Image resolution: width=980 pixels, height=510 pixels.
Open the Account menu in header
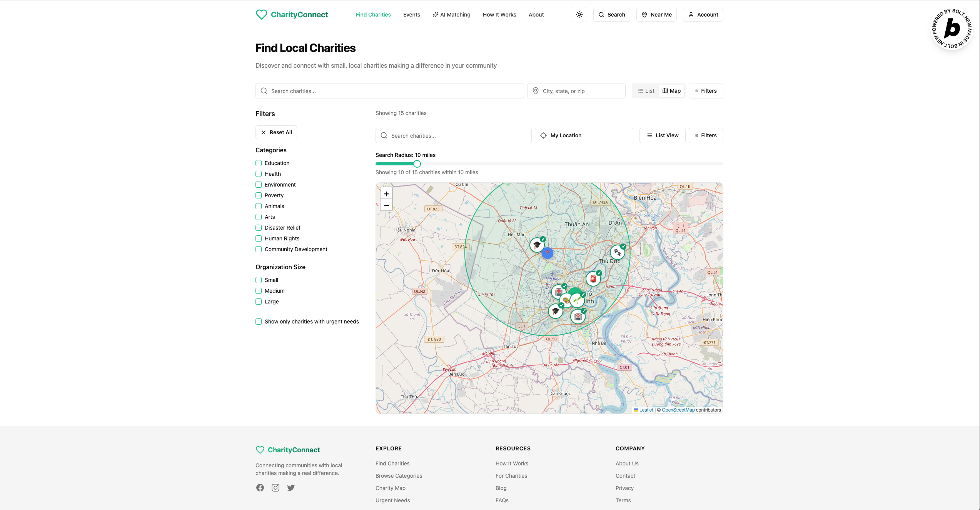703,15
